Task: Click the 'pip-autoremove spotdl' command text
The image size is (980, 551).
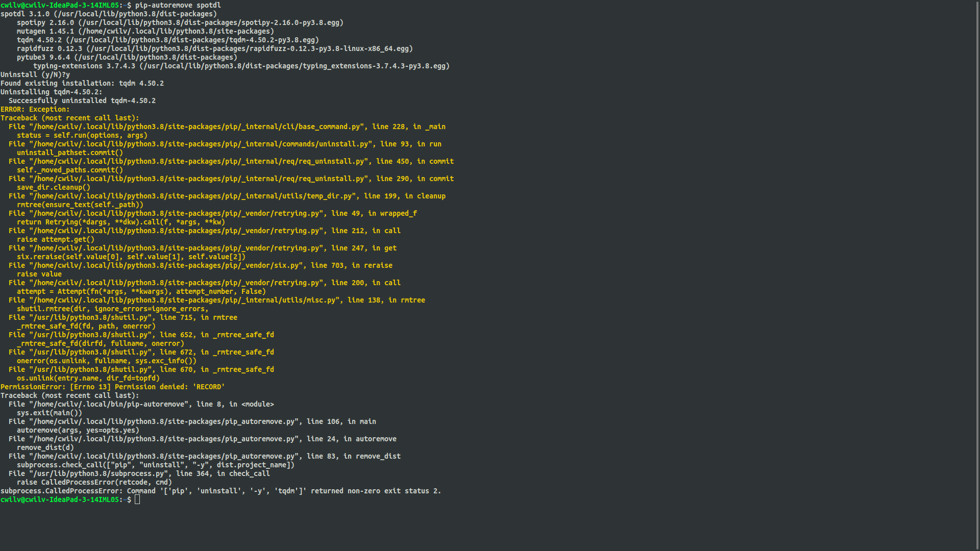Action: [178, 5]
